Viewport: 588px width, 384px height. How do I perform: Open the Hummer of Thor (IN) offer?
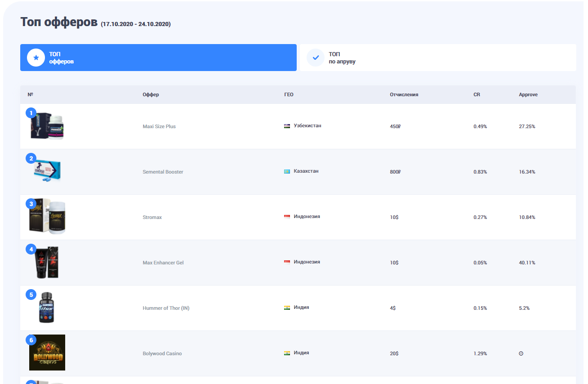(166, 308)
